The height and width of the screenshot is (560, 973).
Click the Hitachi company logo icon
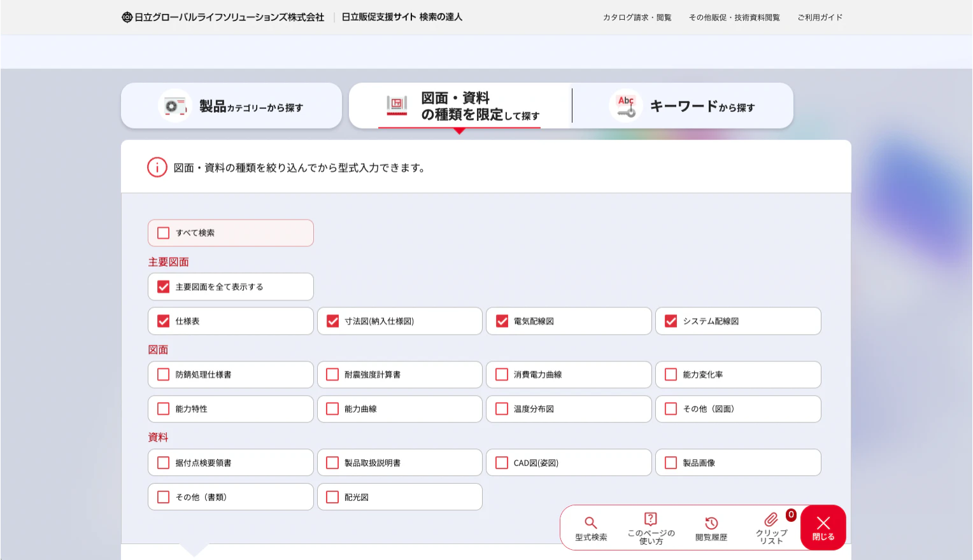(x=127, y=17)
